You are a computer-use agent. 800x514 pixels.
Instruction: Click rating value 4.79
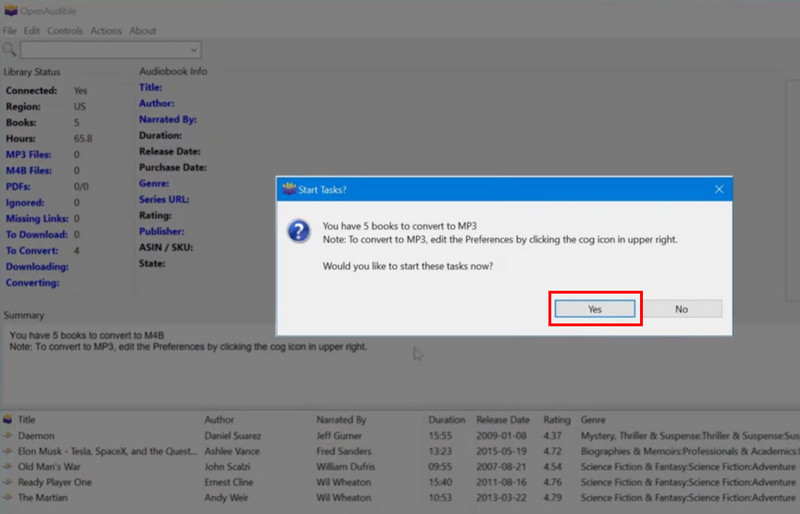click(553, 497)
